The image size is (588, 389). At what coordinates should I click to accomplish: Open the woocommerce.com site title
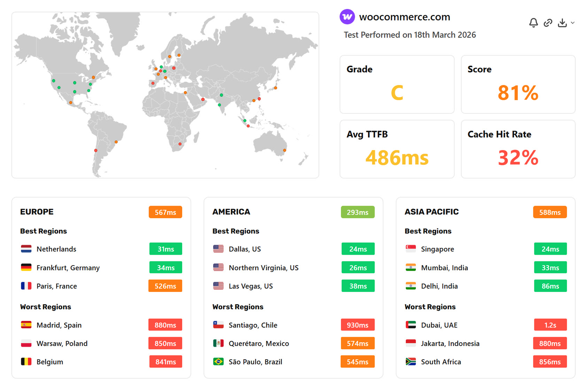pos(404,17)
